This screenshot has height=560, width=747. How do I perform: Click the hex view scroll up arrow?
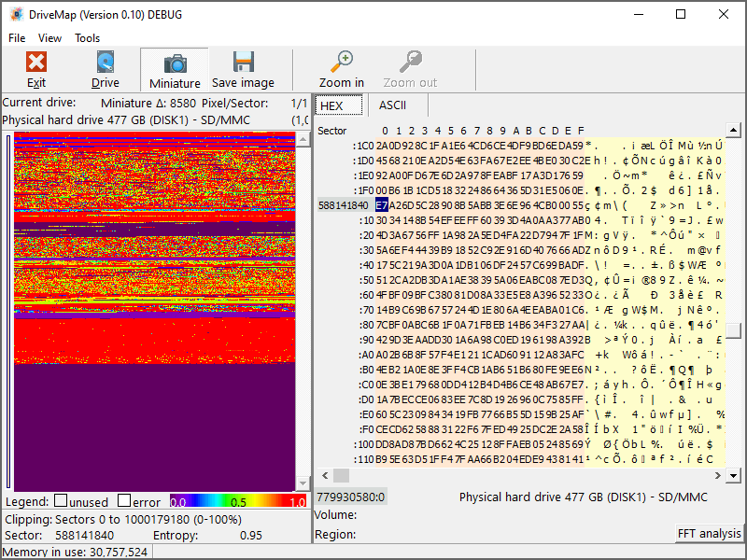point(735,130)
